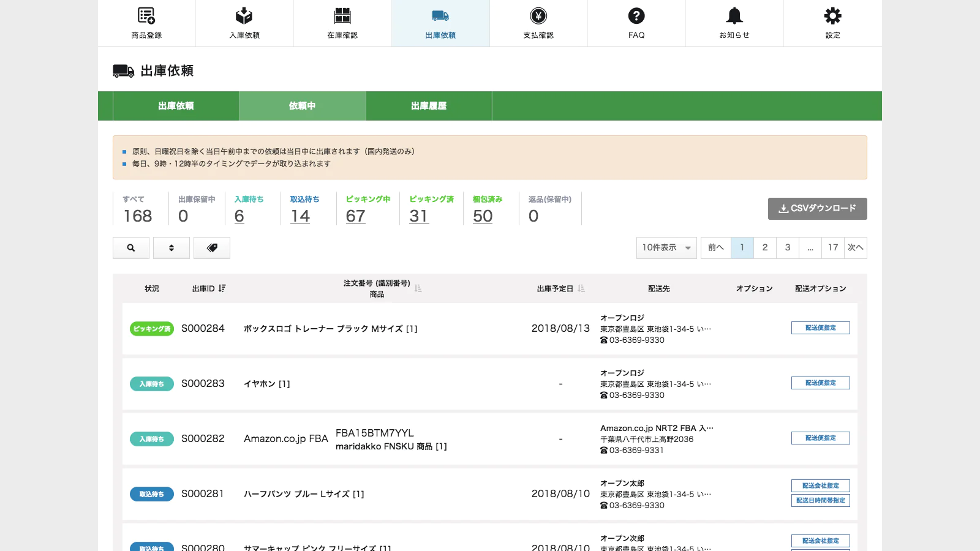
Task: Sort by 出庫ID using its sort icon
Action: pyautogui.click(x=222, y=288)
